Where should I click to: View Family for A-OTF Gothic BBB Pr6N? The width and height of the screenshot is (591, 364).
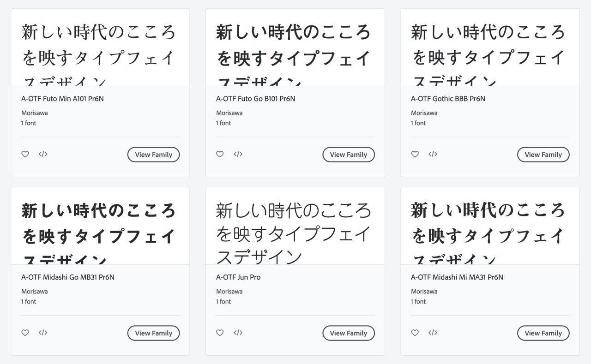(x=543, y=155)
